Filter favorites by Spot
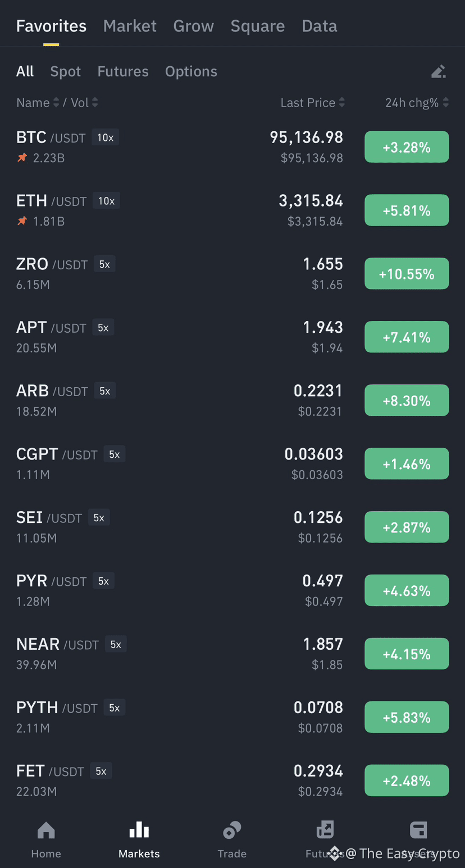The image size is (465, 868). point(66,71)
